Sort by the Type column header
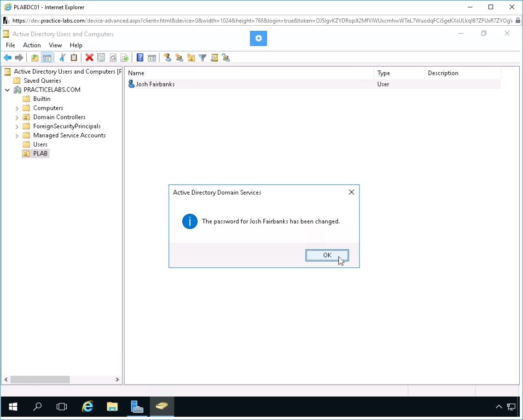Screen dimensions: 523x420 coord(399,73)
